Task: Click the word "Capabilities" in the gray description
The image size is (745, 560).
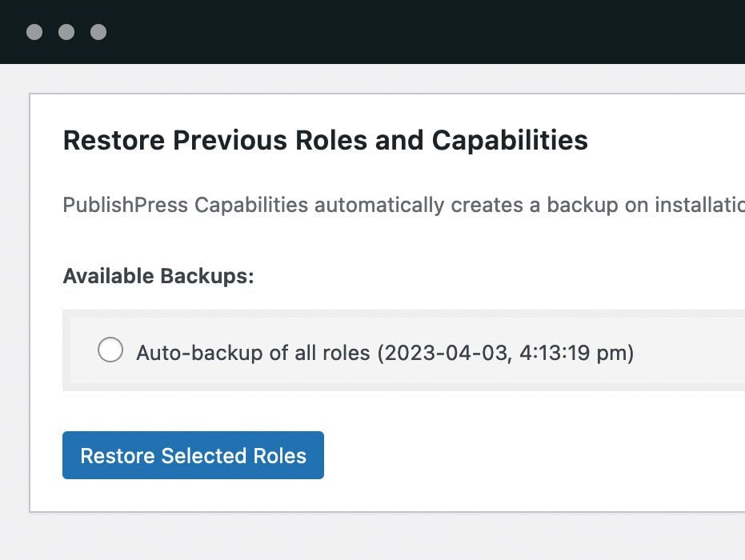Action: 253,205
